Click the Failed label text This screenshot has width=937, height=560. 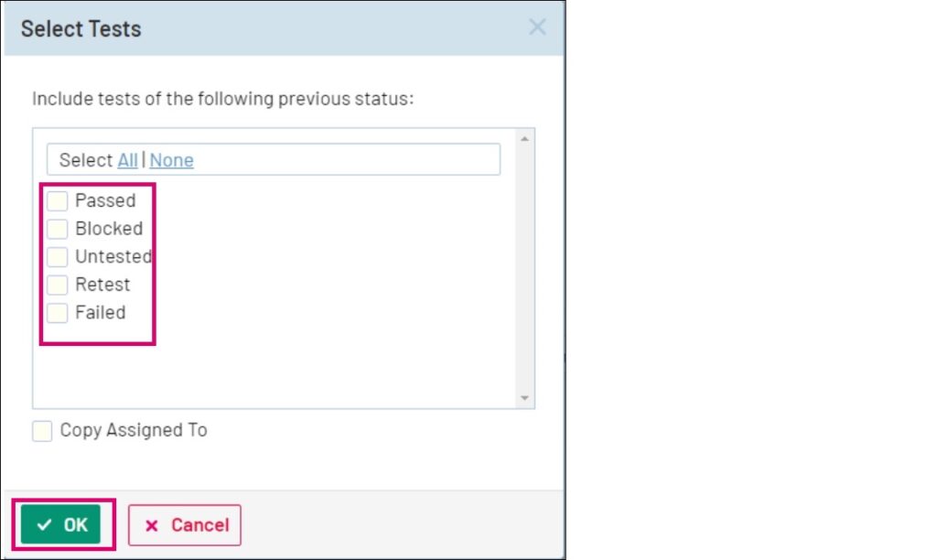[100, 313]
